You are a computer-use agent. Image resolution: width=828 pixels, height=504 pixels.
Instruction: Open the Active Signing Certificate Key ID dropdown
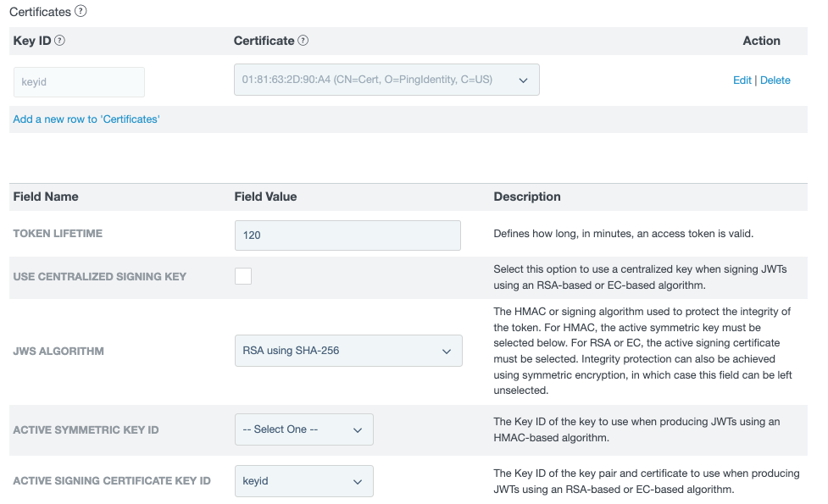pos(303,480)
